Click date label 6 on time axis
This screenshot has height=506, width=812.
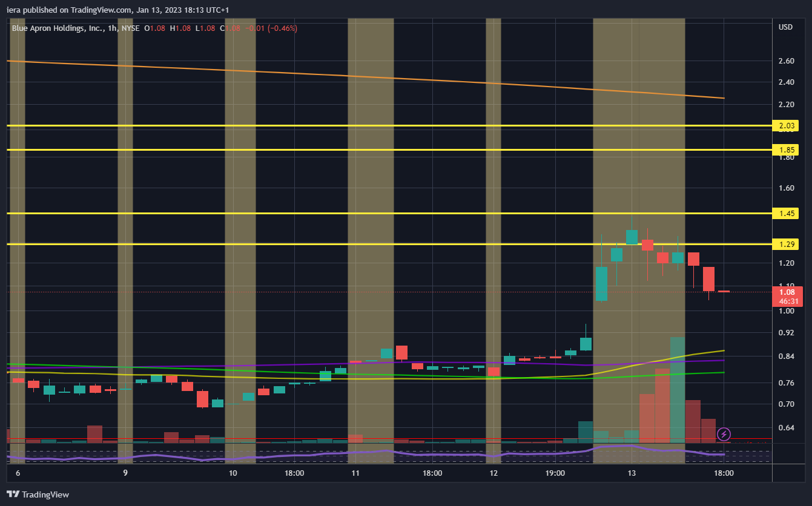click(x=18, y=473)
